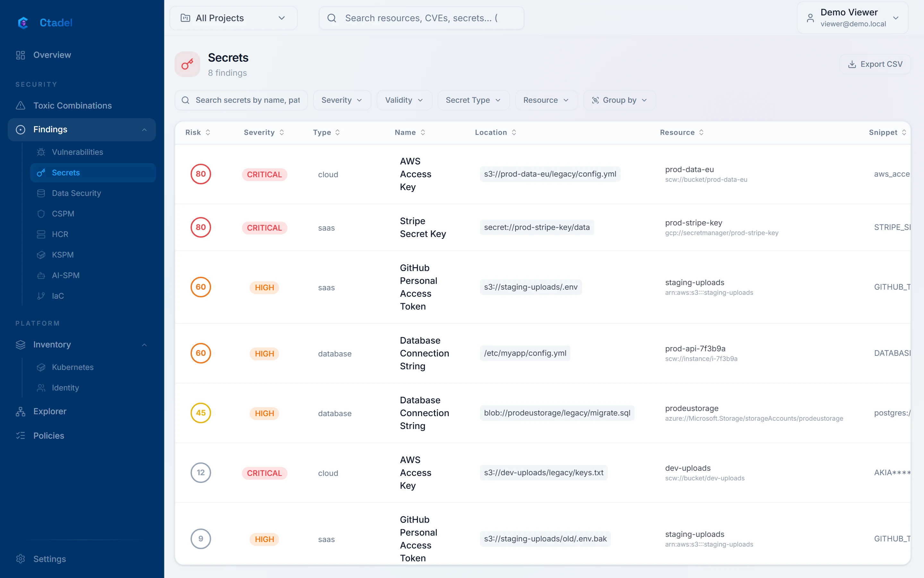This screenshot has width=924, height=578.
Task: Collapse the Findings sidebar section
Action: pos(144,130)
